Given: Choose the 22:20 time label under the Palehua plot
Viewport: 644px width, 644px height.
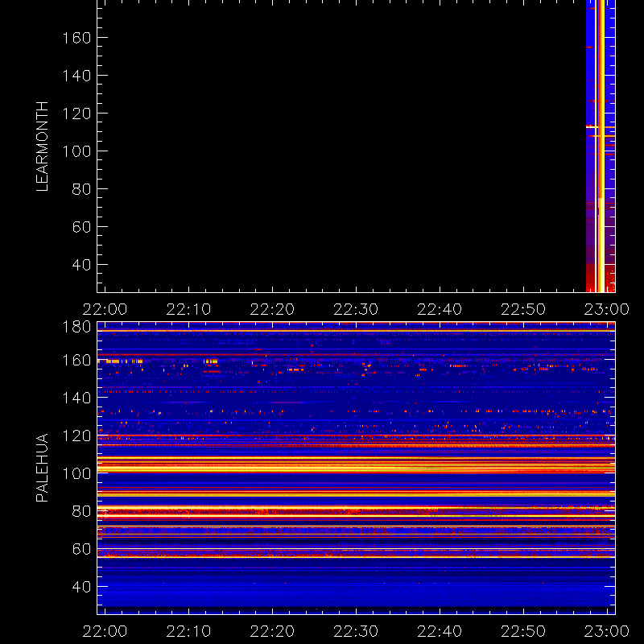Looking at the screenshot, I should click(x=272, y=631).
